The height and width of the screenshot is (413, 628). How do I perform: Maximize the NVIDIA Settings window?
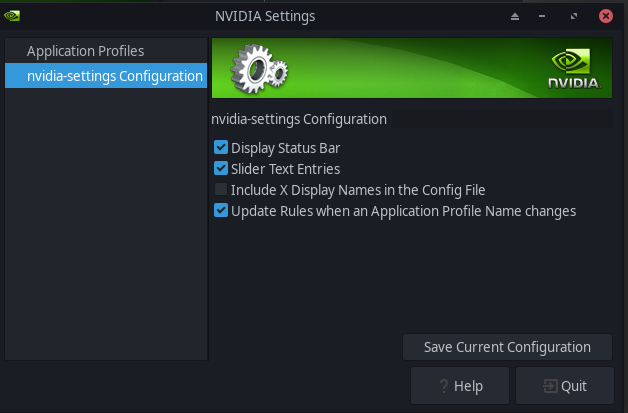(573, 16)
